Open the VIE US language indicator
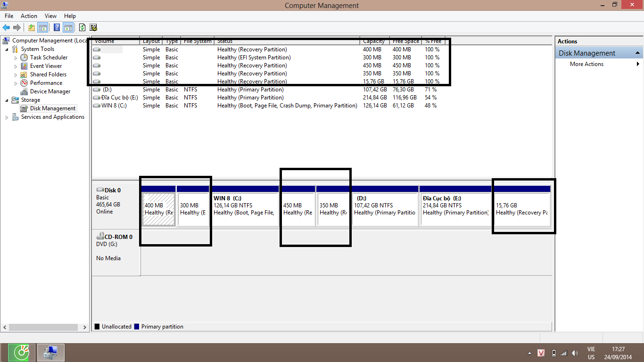Image resolution: width=644 pixels, height=362 pixels. coord(591,353)
